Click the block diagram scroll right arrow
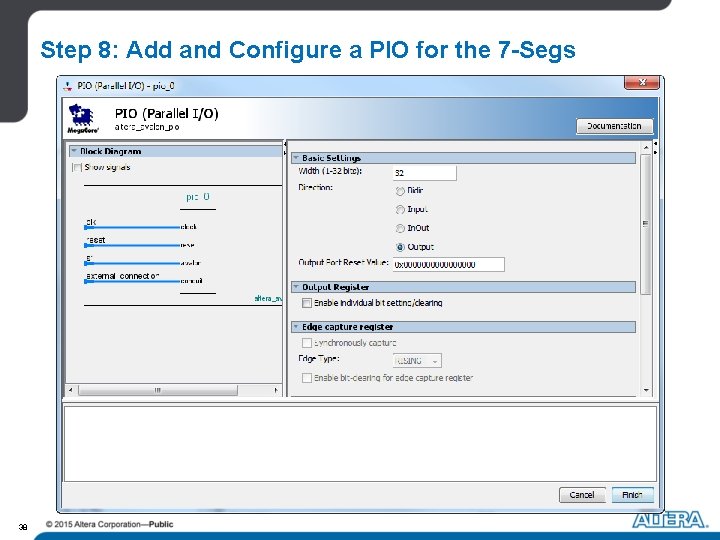 (x=276, y=390)
